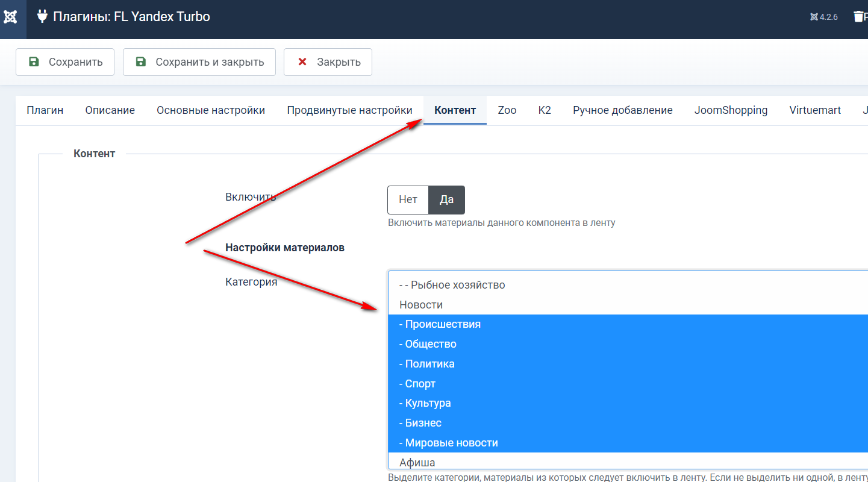Select Новости in the category list
This screenshot has height=482, width=868.
point(421,305)
